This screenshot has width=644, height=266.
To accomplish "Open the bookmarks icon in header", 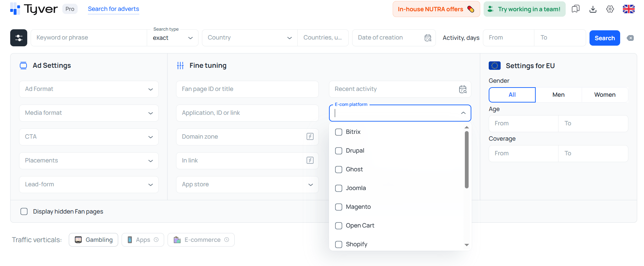I will [x=576, y=9].
